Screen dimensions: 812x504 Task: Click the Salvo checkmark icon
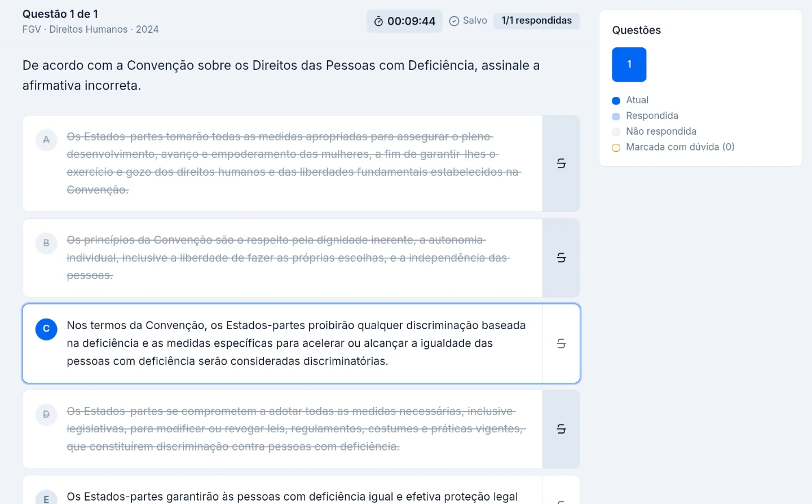[454, 21]
